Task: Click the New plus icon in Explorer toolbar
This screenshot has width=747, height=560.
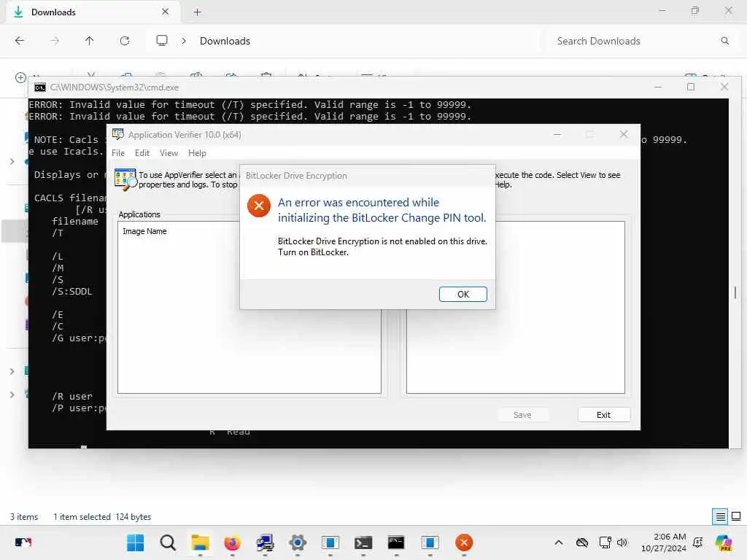Action: [20, 77]
